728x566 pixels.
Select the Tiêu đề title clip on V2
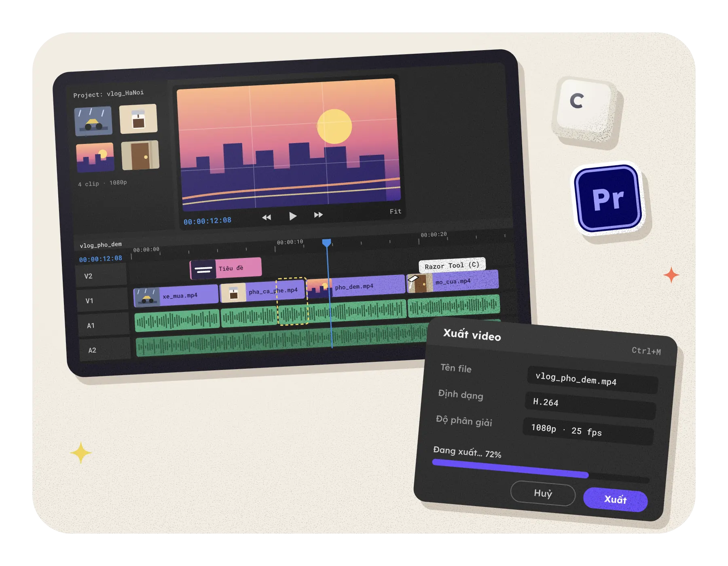[226, 268]
